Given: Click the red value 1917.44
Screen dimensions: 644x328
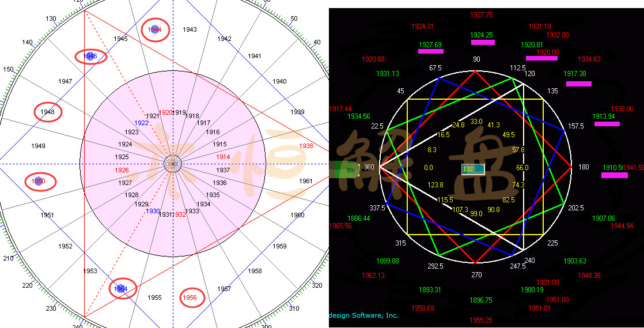Looking at the screenshot, I should pos(340,109).
